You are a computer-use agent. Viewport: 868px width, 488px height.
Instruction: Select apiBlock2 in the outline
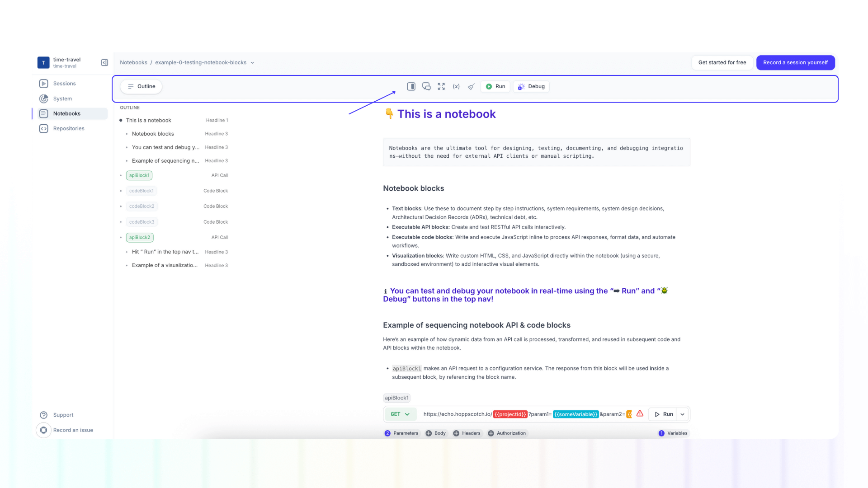pyautogui.click(x=140, y=237)
